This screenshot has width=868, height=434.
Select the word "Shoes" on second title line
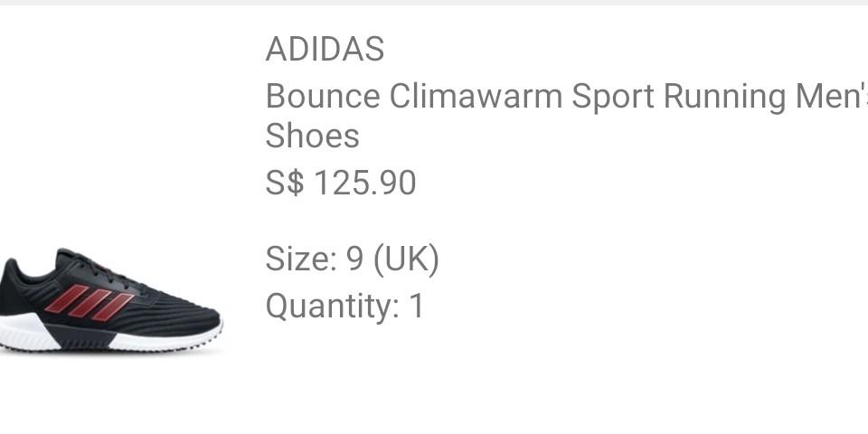click(312, 136)
